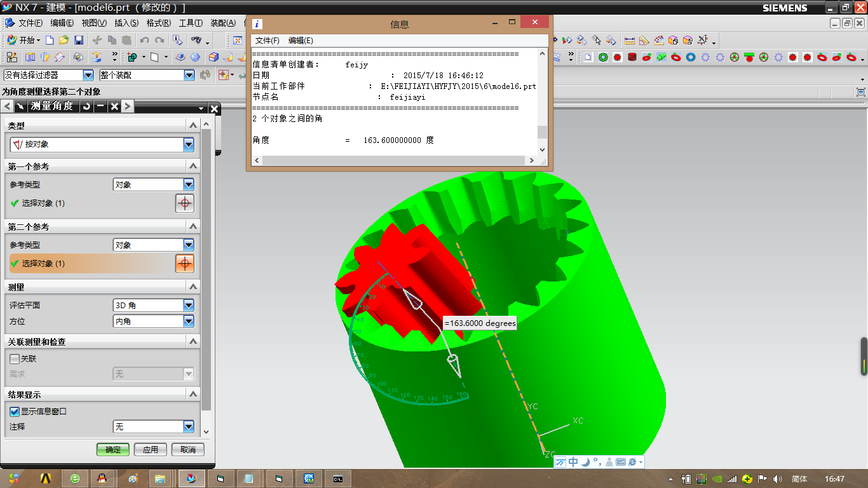Collapse the 类型 section
The width and height of the screenshot is (868, 488).
tap(194, 126)
